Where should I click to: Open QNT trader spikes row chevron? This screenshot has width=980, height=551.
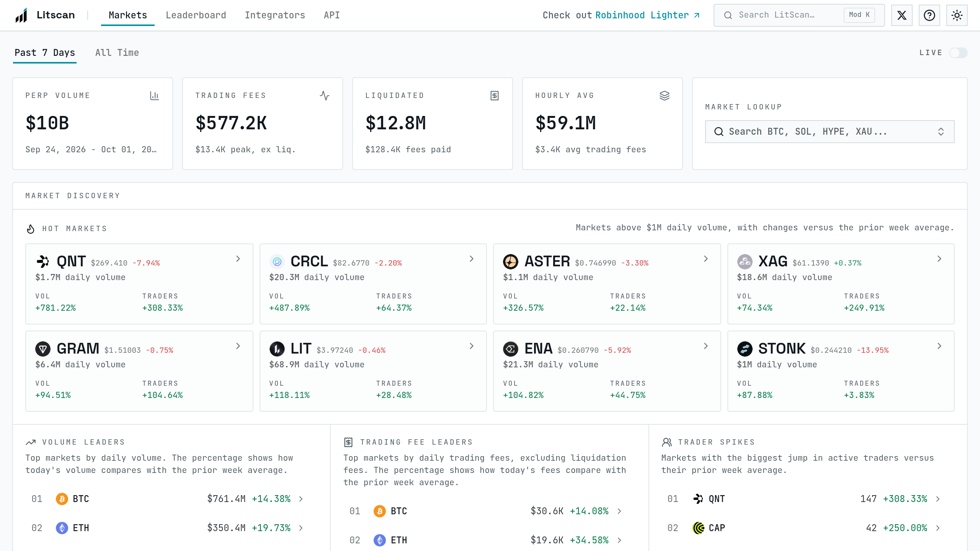938,499
